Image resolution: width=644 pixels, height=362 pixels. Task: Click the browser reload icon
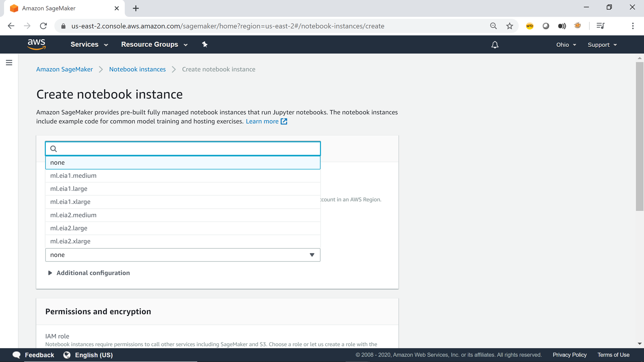43,26
